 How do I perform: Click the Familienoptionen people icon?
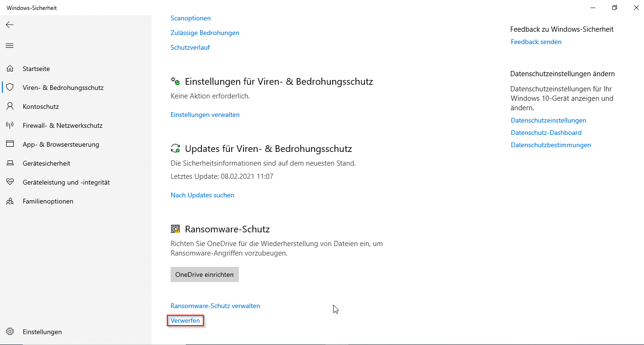point(10,201)
